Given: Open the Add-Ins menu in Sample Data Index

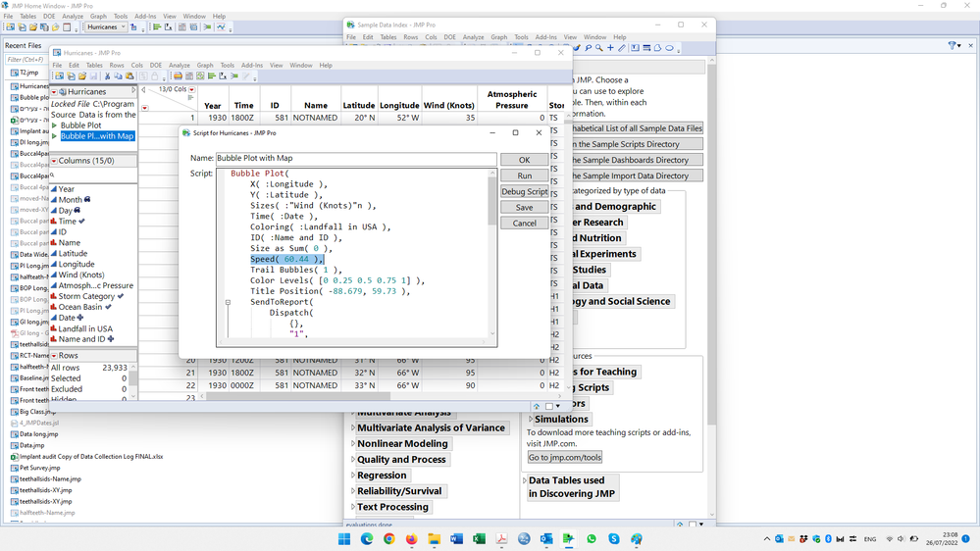Looking at the screenshot, I should coord(545,37).
